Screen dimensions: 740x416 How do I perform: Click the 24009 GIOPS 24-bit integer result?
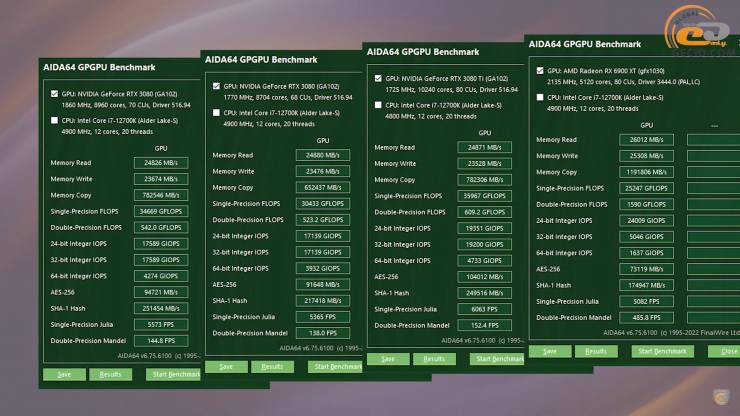pos(647,221)
